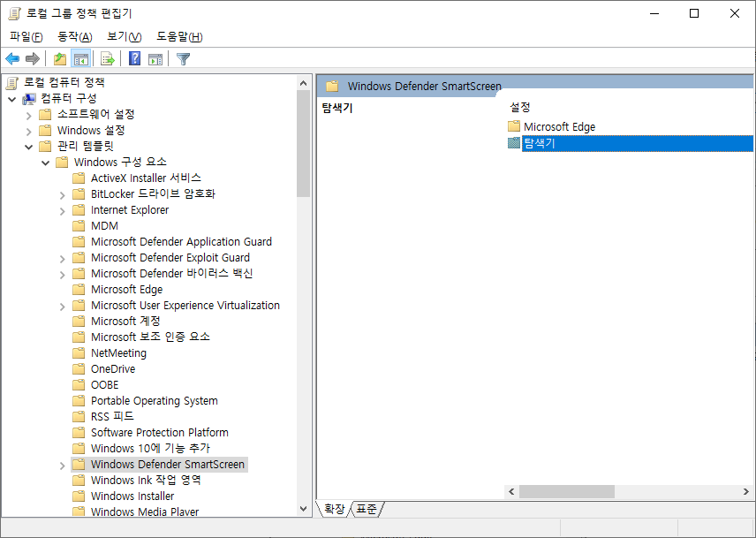Viewport: 756px width, 538px height.
Task: Open the 보기(V) menu
Action: tap(124, 36)
